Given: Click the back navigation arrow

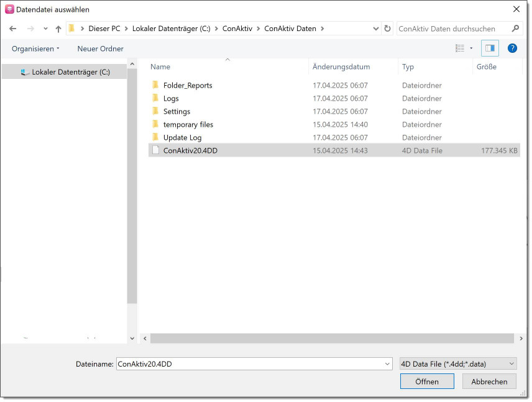Looking at the screenshot, I should pyautogui.click(x=13, y=29).
